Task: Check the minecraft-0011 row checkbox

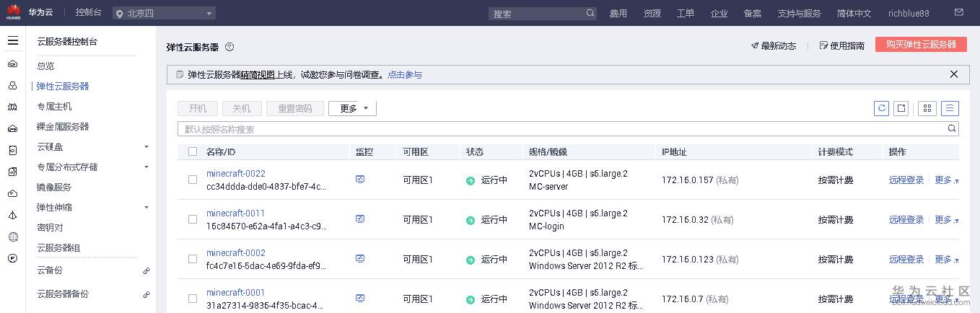Action: [x=193, y=219]
